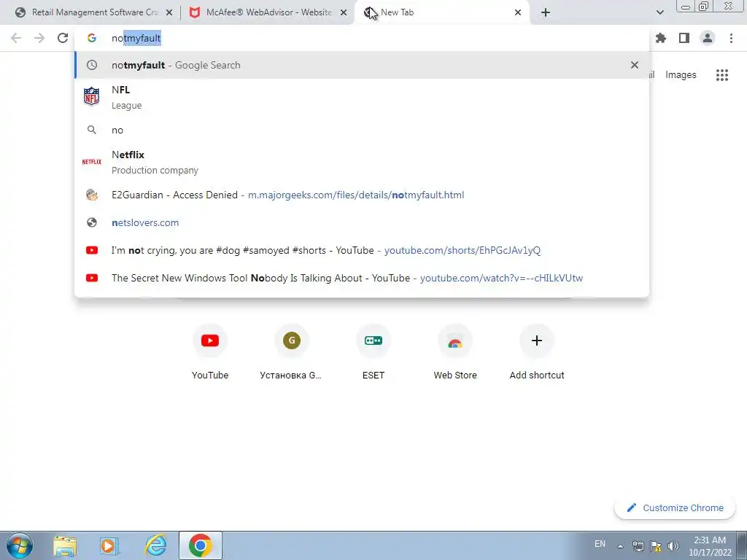Open the Google apps grid

(x=722, y=75)
